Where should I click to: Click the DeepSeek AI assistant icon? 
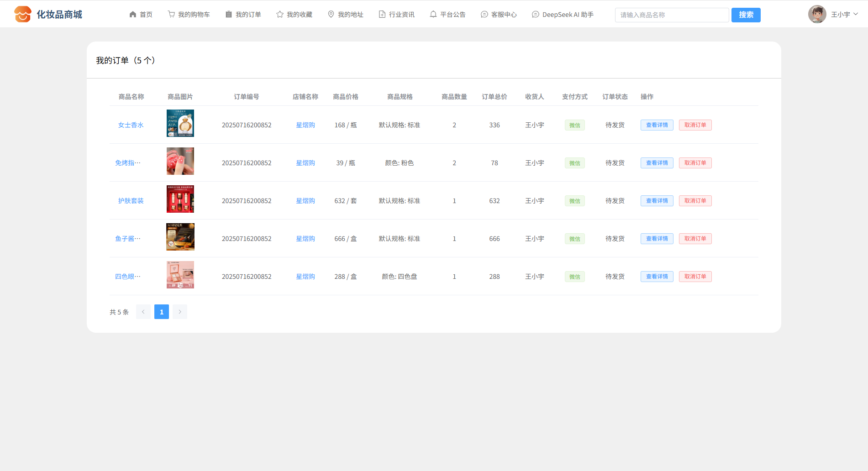click(536, 15)
